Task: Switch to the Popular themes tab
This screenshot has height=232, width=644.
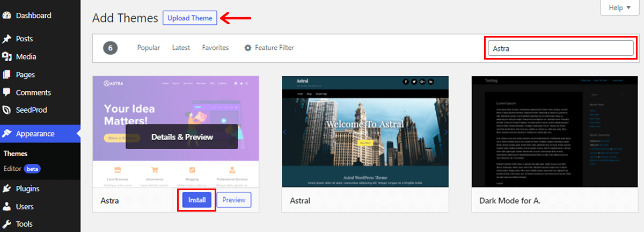Action: 149,48
